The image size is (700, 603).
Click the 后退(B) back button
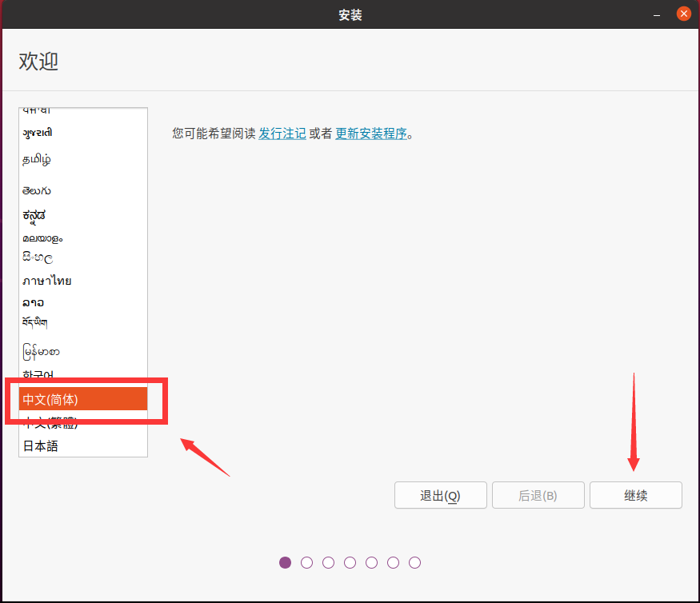pyautogui.click(x=538, y=495)
